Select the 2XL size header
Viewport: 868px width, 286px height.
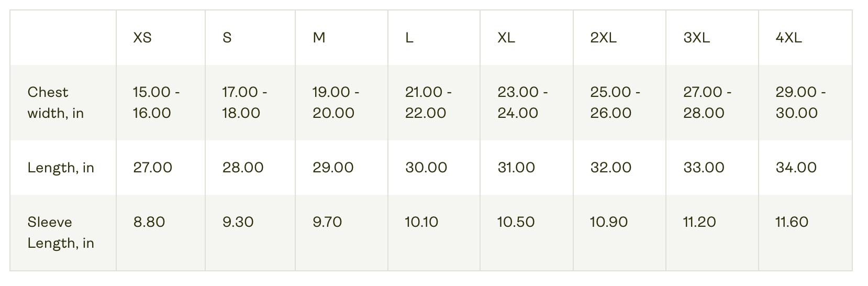[x=604, y=38]
